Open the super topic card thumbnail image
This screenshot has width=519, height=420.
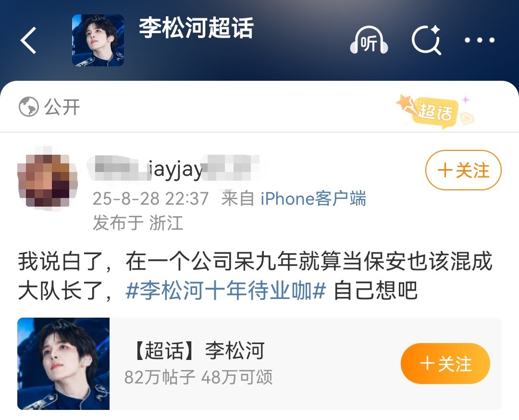coord(63,364)
